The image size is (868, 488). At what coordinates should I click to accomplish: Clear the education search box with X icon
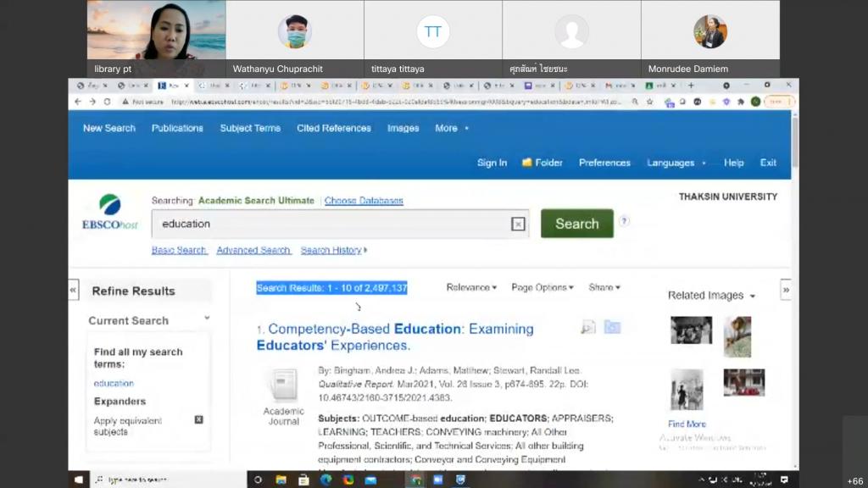coord(518,224)
